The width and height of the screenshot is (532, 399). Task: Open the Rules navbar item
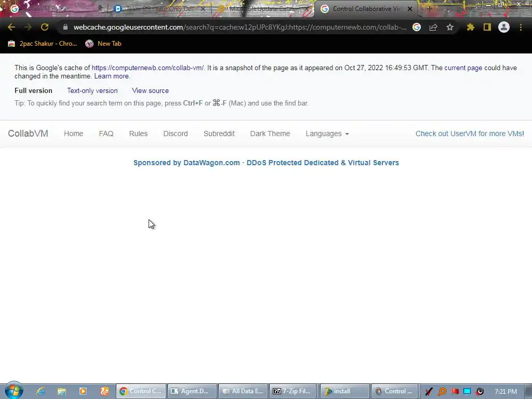(138, 134)
